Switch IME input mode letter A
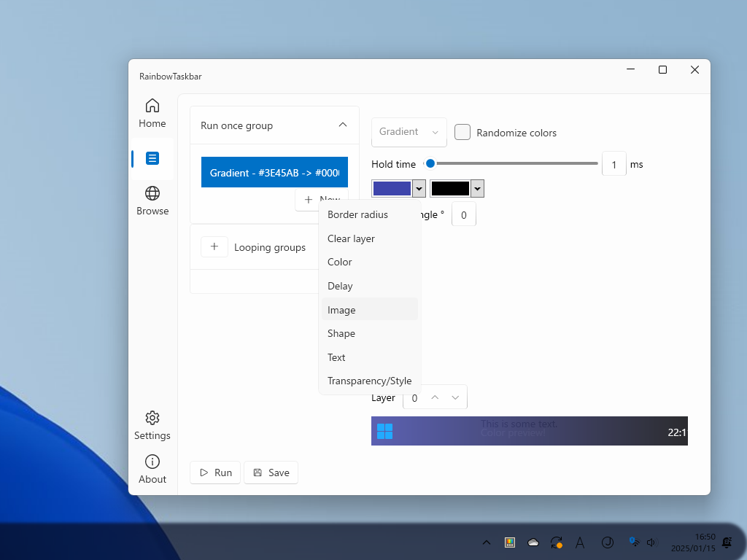 click(x=580, y=542)
